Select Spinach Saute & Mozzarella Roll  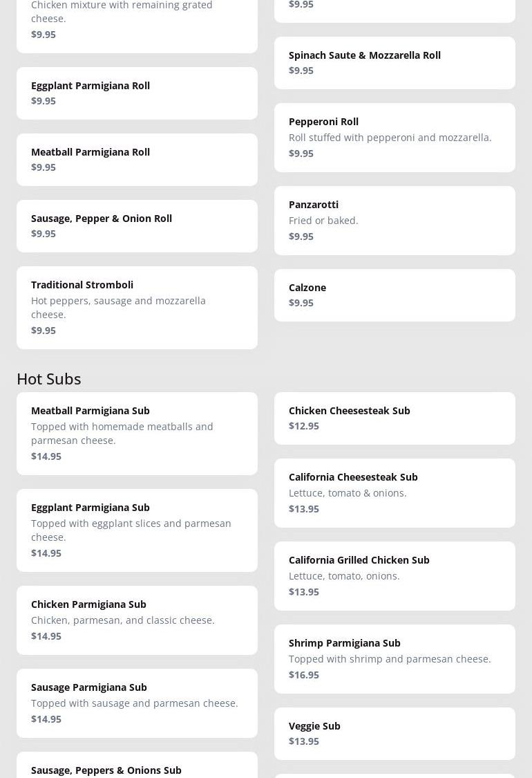(395, 62)
